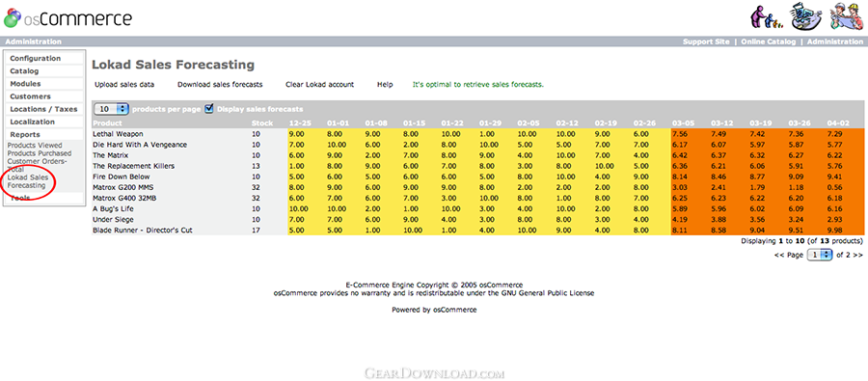
Task: Click Blade Runner 04-02 forecast value 9.98
Action: click(x=835, y=230)
